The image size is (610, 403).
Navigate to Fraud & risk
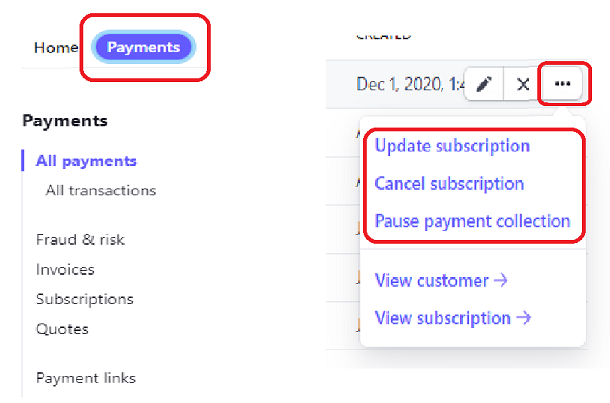(x=80, y=240)
